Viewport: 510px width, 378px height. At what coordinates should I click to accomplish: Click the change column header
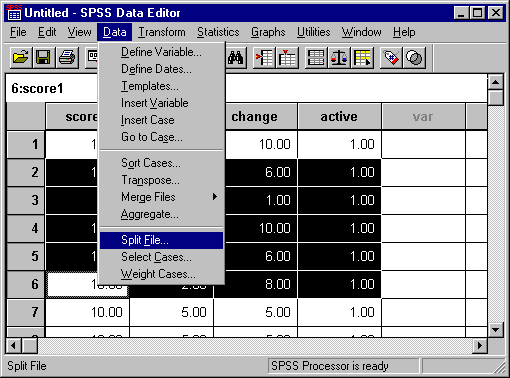(261, 117)
